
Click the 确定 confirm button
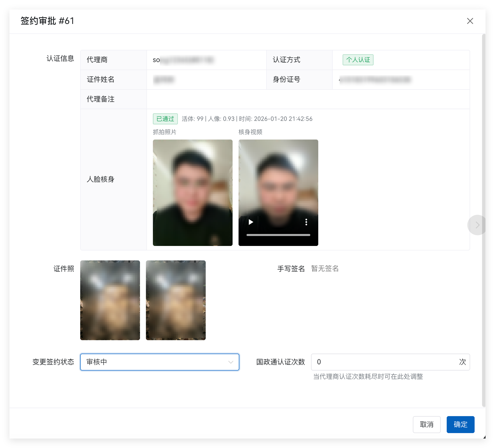(460, 424)
